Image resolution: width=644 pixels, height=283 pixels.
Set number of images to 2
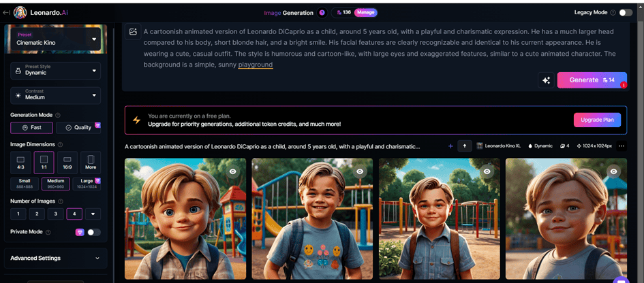coord(37,214)
